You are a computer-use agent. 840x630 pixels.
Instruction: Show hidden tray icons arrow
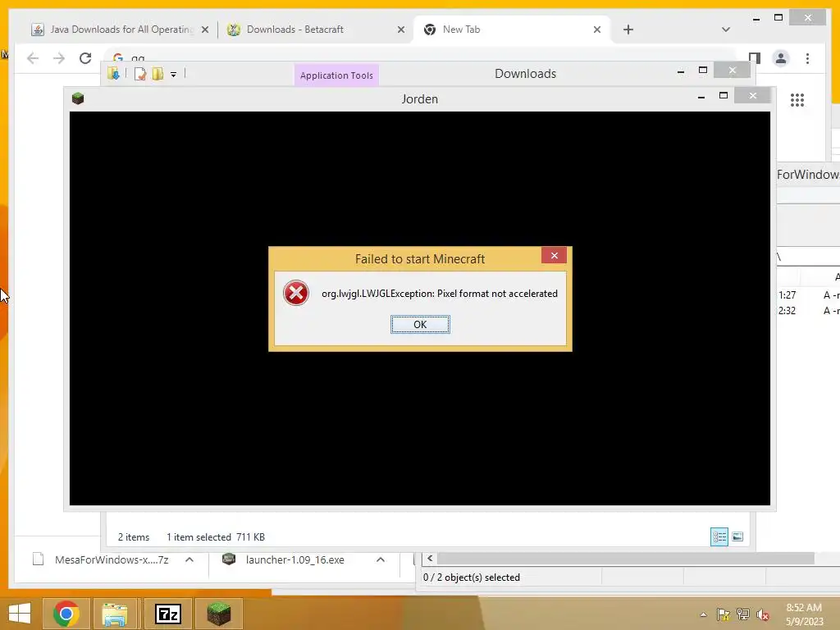coord(703,614)
